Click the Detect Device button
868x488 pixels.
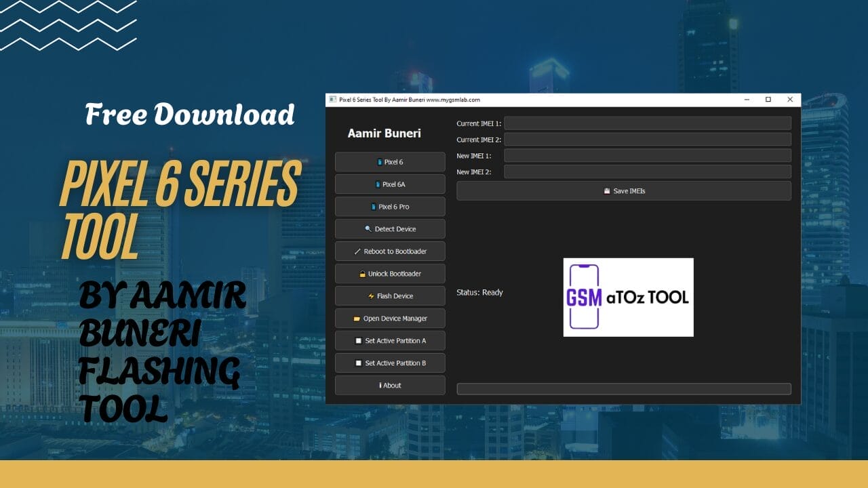point(390,228)
